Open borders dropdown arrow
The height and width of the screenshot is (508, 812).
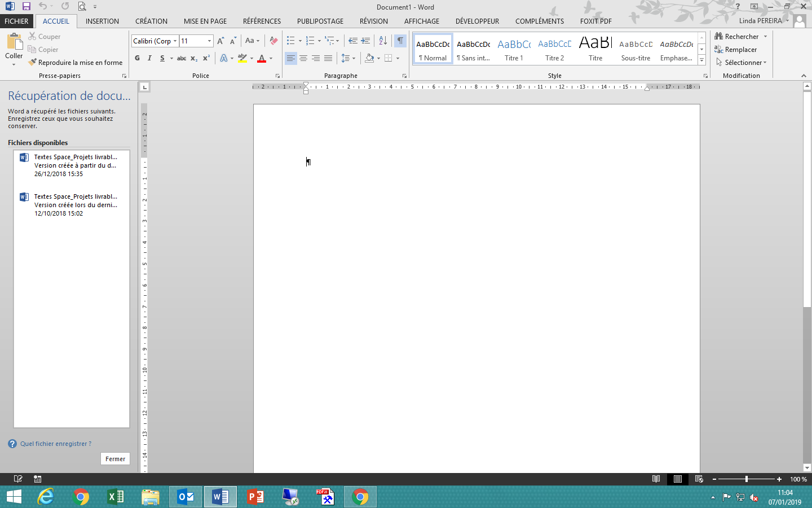click(398, 58)
